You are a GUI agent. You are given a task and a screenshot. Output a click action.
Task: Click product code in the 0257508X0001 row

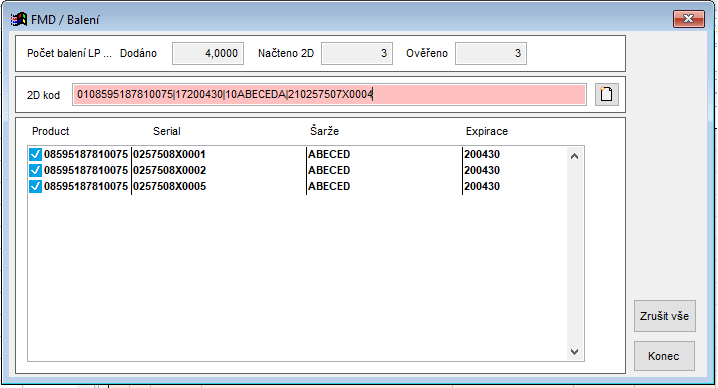[86, 154]
